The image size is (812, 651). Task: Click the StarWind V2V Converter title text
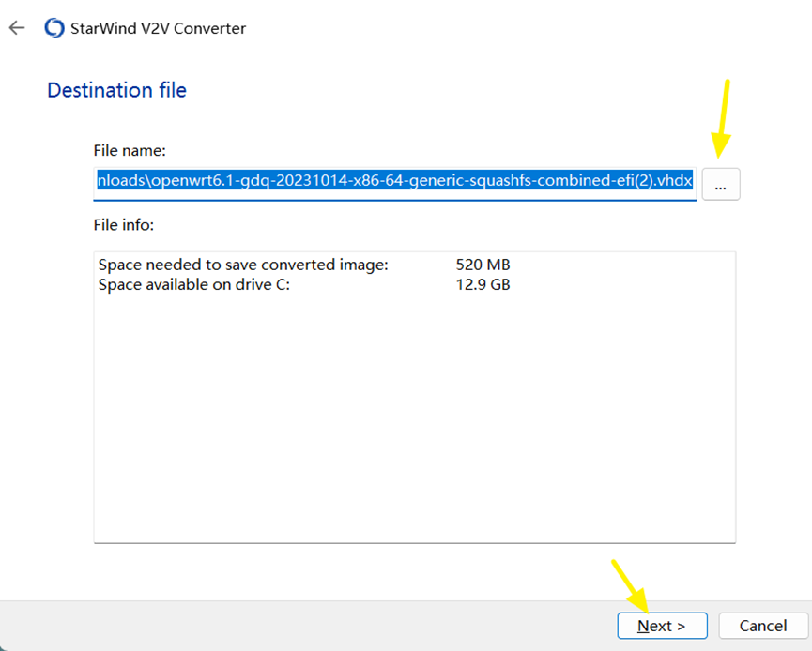point(158,28)
